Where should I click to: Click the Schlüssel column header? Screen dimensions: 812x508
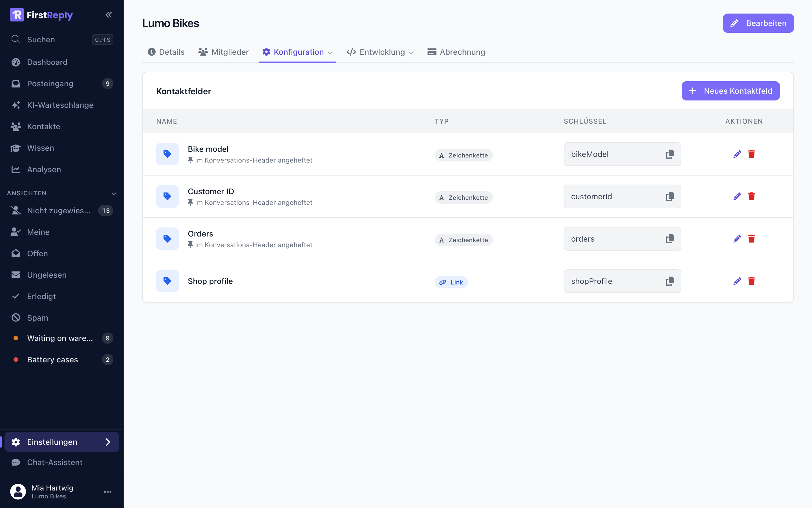click(x=585, y=121)
